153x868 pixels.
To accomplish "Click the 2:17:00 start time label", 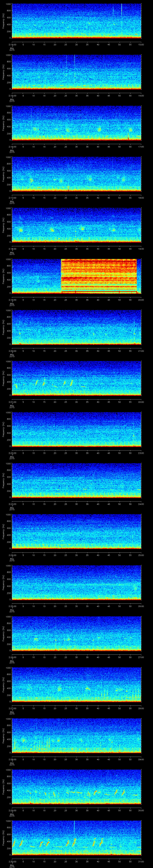I will point(12,198).
